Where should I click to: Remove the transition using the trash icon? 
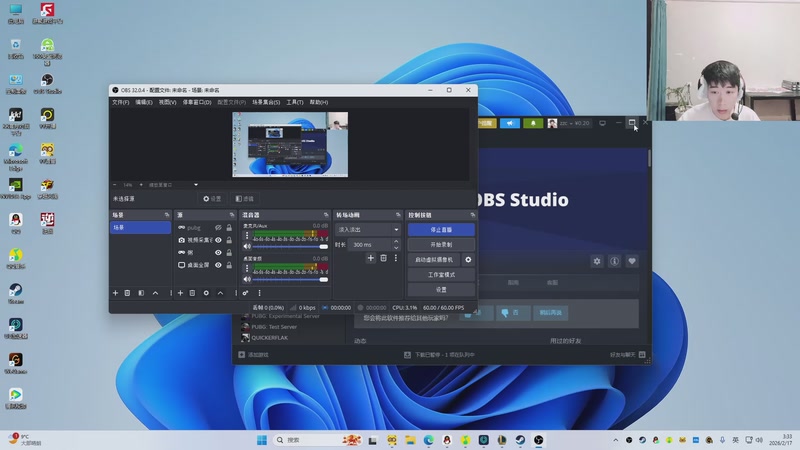coord(383,258)
